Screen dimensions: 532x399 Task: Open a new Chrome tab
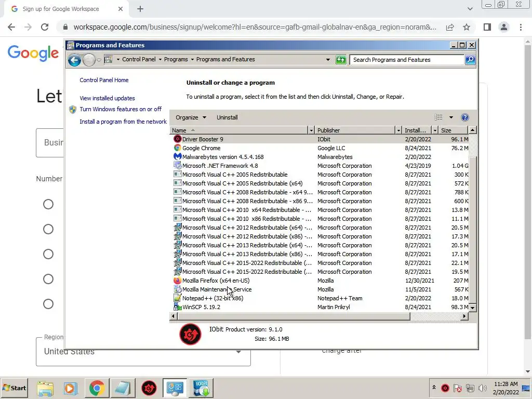(140, 9)
